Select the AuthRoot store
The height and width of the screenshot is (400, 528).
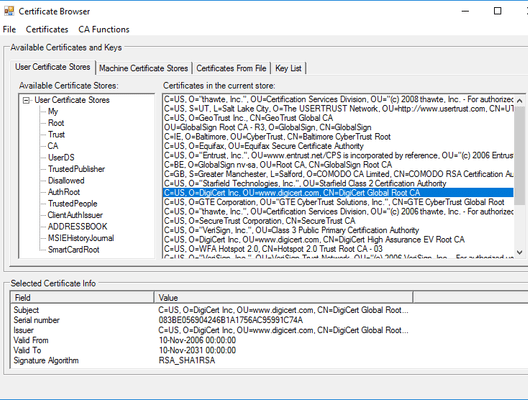click(x=64, y=192)
